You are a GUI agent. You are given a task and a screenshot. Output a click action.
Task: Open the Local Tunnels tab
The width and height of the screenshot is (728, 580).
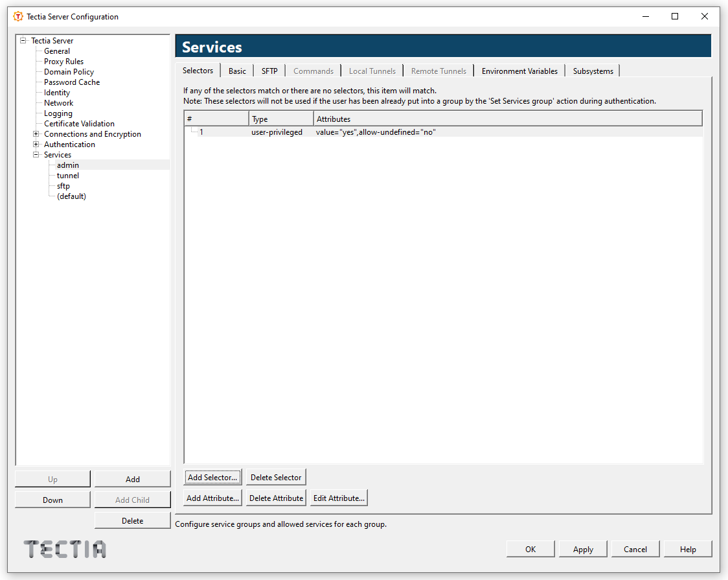(372, 71)
